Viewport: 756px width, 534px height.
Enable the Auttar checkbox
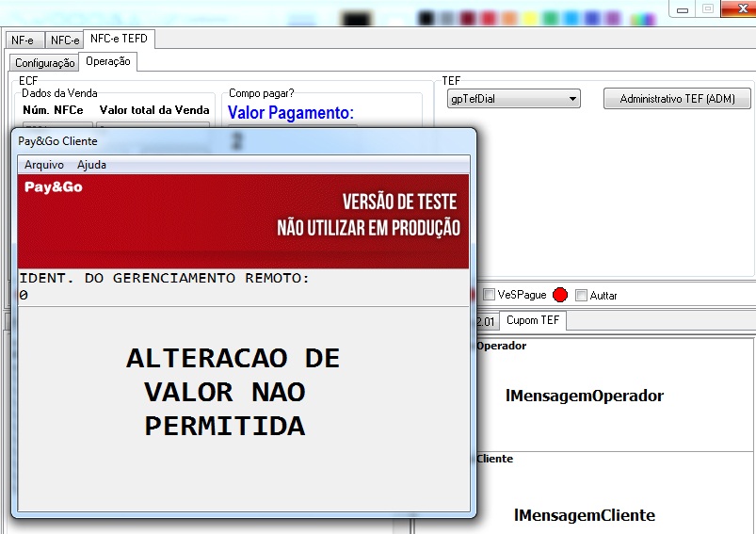pyautogui.click(x=582, y=295)
